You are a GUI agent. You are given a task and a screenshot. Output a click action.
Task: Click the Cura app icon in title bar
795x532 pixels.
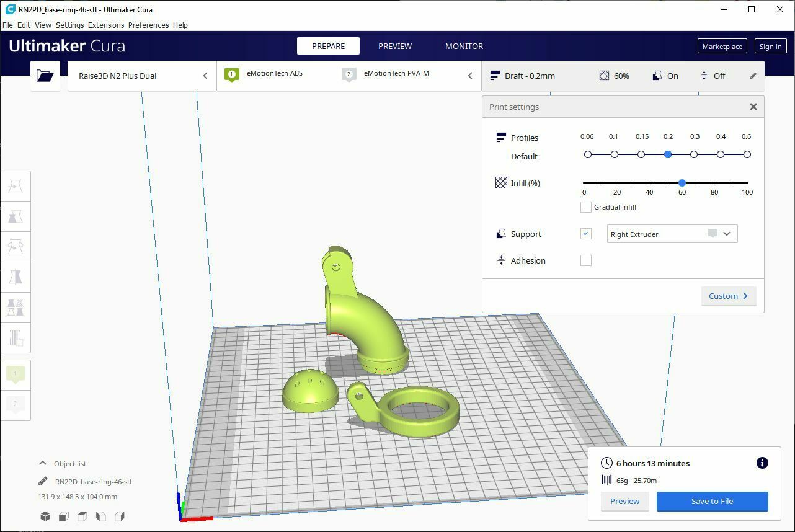tap(10, 9)
